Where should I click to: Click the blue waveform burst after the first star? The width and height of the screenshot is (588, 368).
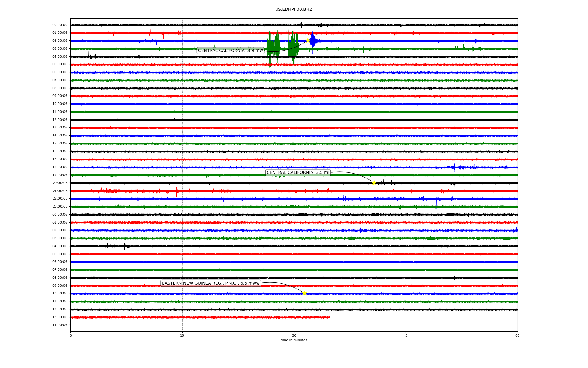(x=313, y=41)
